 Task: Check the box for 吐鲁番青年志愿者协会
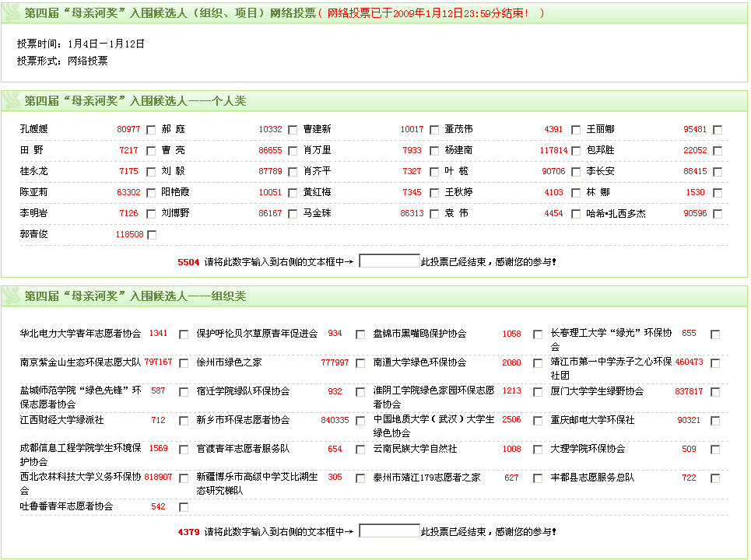click(x=184, y=507)
